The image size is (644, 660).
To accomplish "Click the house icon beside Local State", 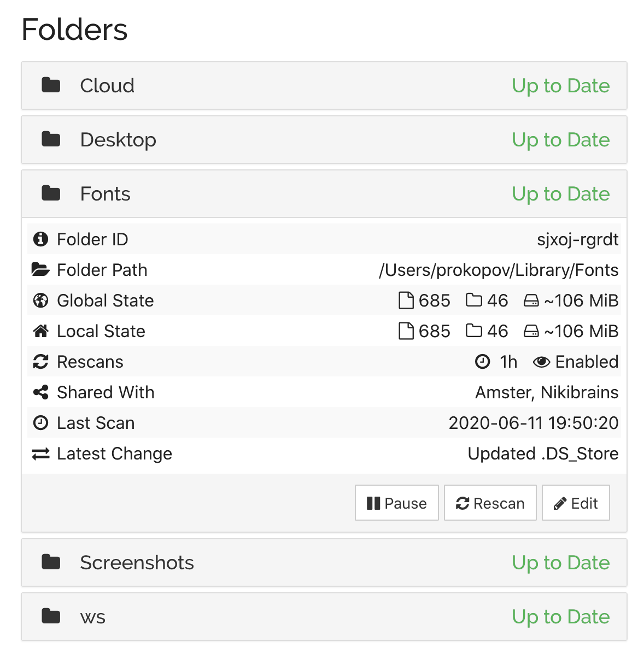I will coord(40,331).
